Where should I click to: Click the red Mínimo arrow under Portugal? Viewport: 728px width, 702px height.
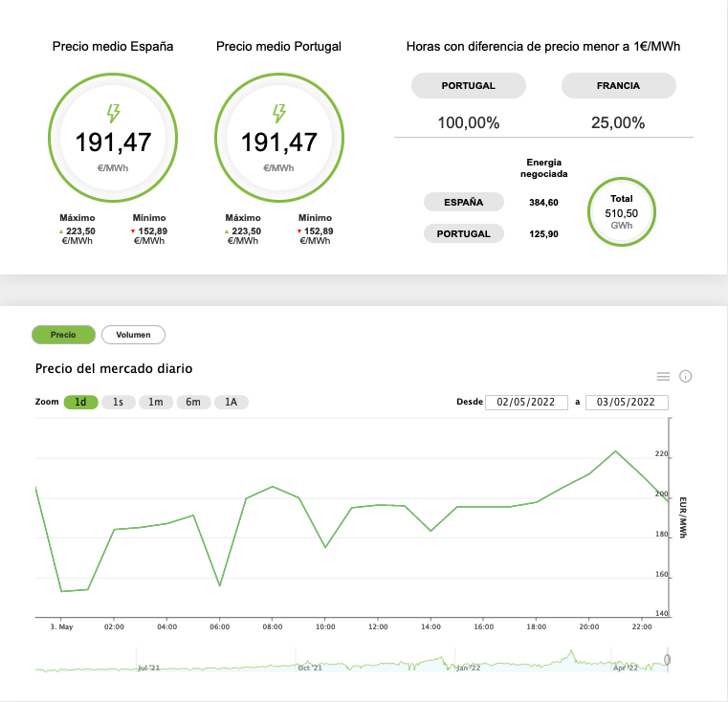299,231
